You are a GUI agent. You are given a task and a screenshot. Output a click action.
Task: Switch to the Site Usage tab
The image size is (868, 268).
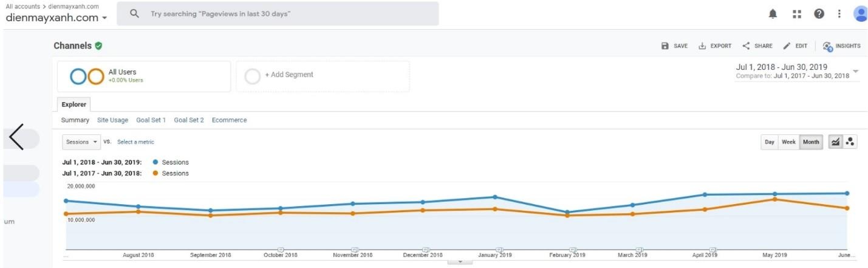click(x=112, y=120)
